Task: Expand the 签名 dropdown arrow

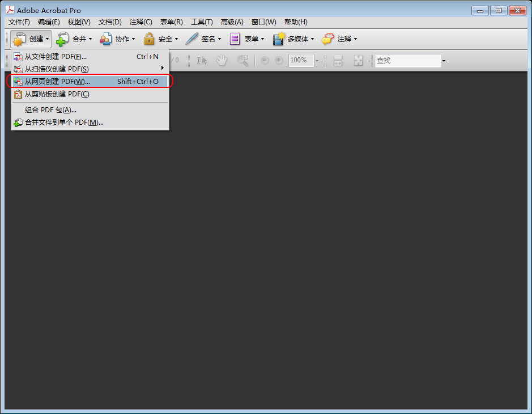Action: tap(219, 39)
